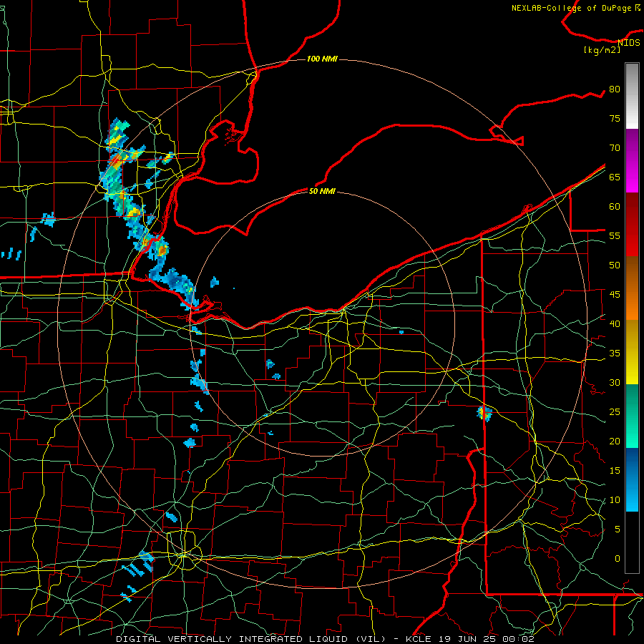Click the 45 value on color scale
This screenshot has width=644, height=644.
pos(615,295)
